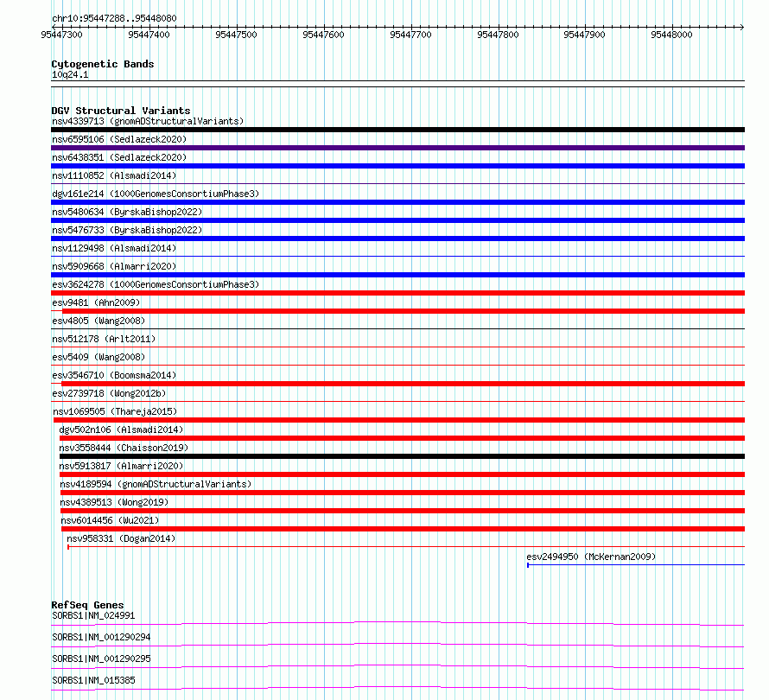
Task: Click the Cytogenetic Bands track title
Action: point(103,64)
